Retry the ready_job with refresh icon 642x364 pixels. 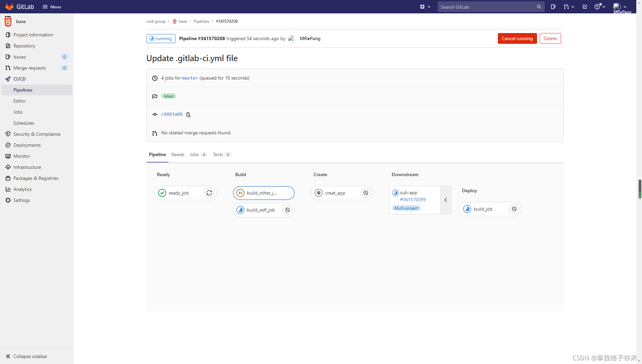pyautogui.click(x=209, y=193)
